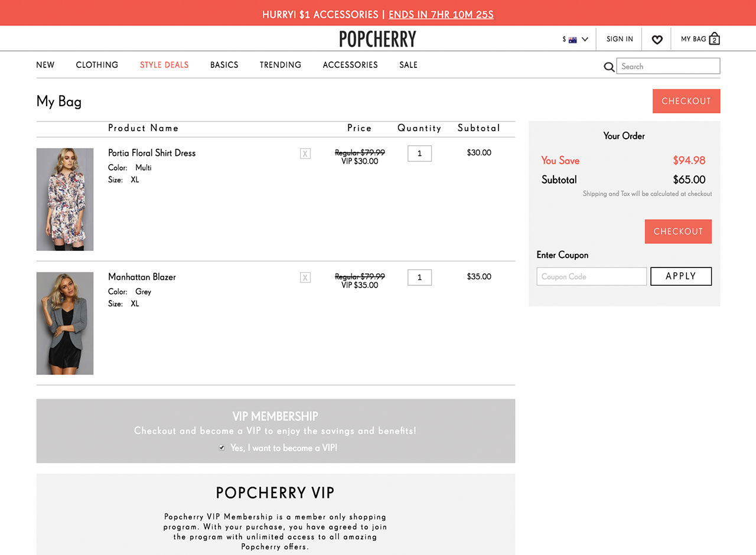
Task: Focus the Coupon Code field
Action: click(x=592, y=276)
